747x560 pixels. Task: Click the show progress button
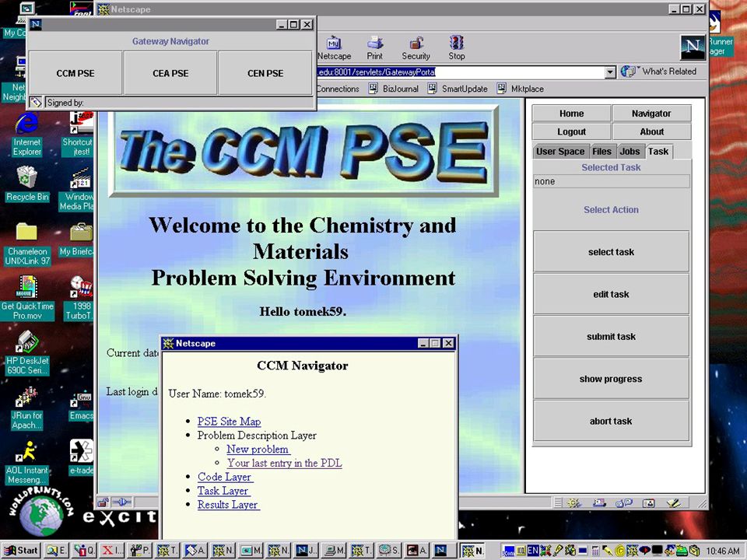coord(612,379)
